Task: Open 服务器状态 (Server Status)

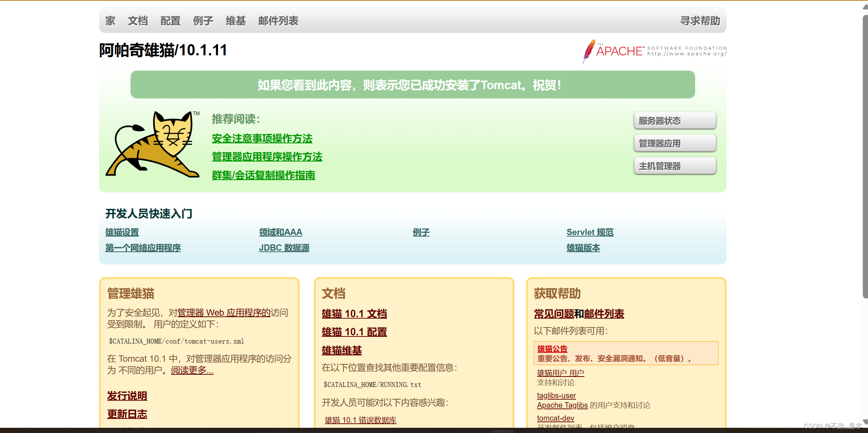Action: coord(674,120)
